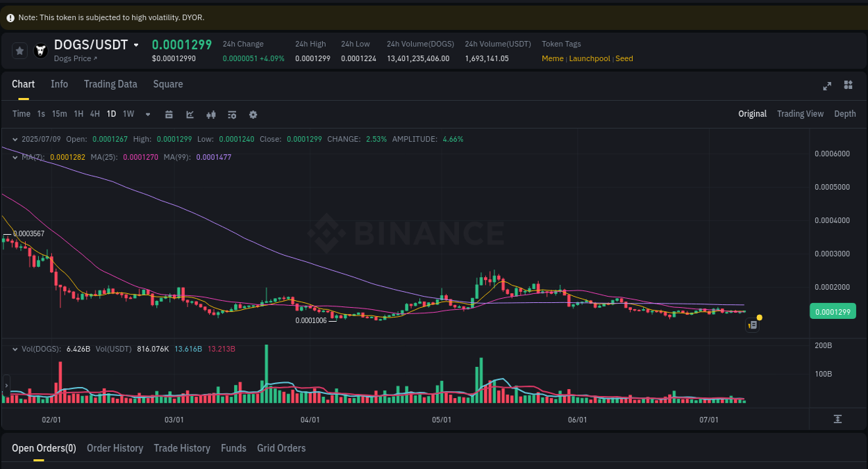Expand the side panel with the left-edge arrow
This screenshot has height=469, width=868.
pos(6,385)
